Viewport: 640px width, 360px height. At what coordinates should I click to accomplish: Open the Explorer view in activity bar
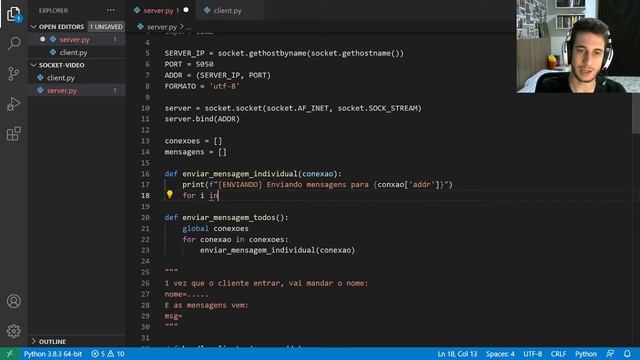tap(14, 14)
